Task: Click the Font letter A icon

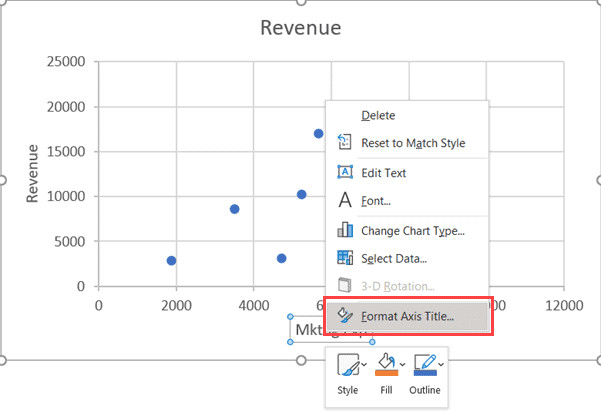Action: [x=345, y=201]
